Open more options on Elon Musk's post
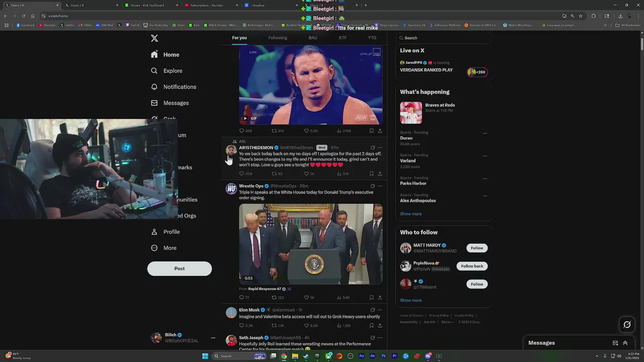 tap(380, 310)
